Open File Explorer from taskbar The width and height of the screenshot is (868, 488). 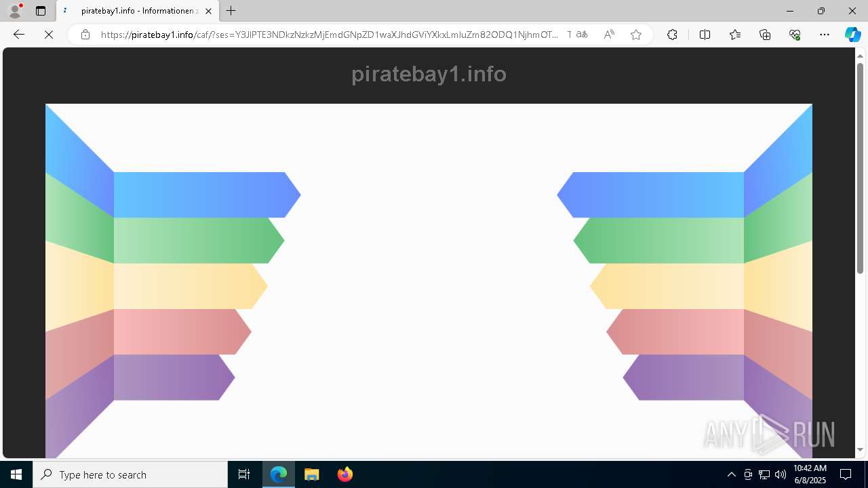[x=312, y=474]
